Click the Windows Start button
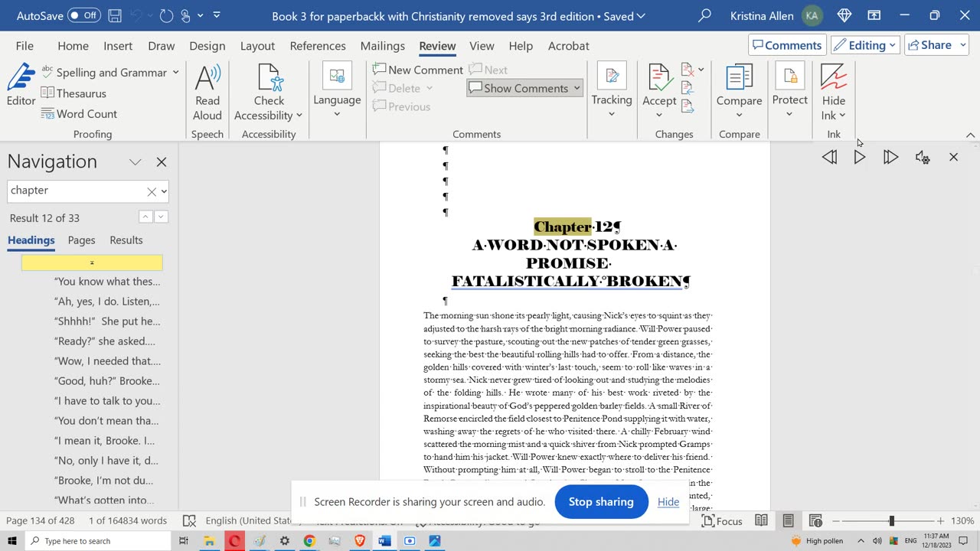The image size is (980, 551). [11, 541]
